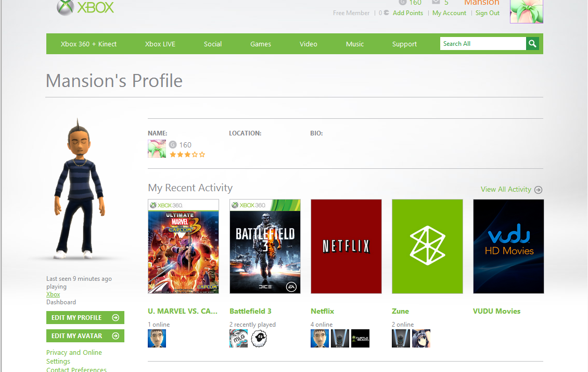The height and width of the screenshot is (372, 588).
Task: Click the My Recent Activity heading
Action: tap(190, 188)
